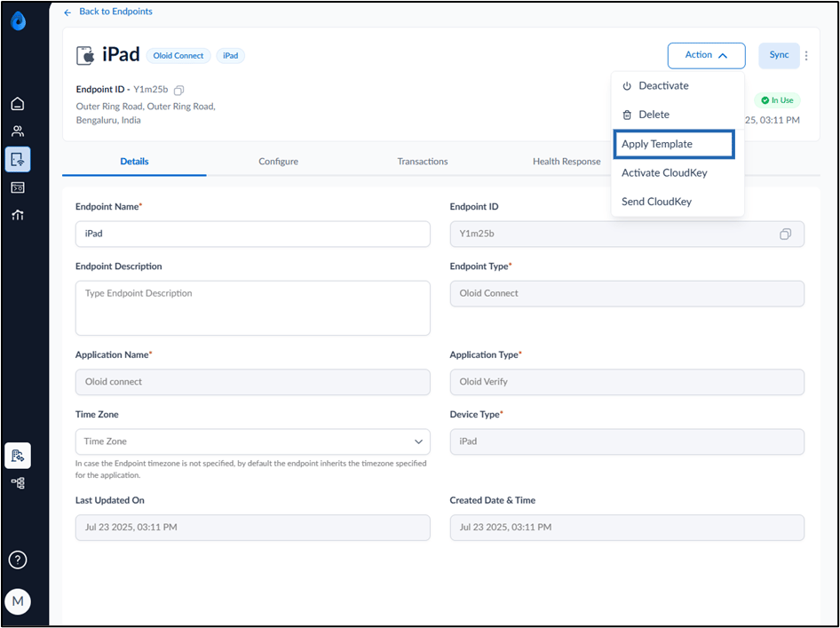Click the M user avatar
840x628 pixels.
[18, 601]
